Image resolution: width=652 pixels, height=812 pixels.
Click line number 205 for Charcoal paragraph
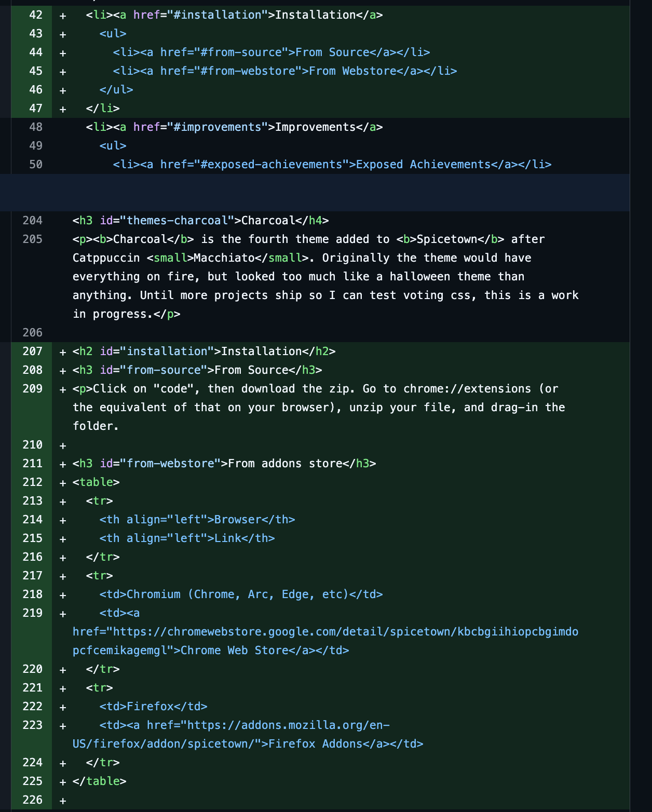(x=33, y=239)
